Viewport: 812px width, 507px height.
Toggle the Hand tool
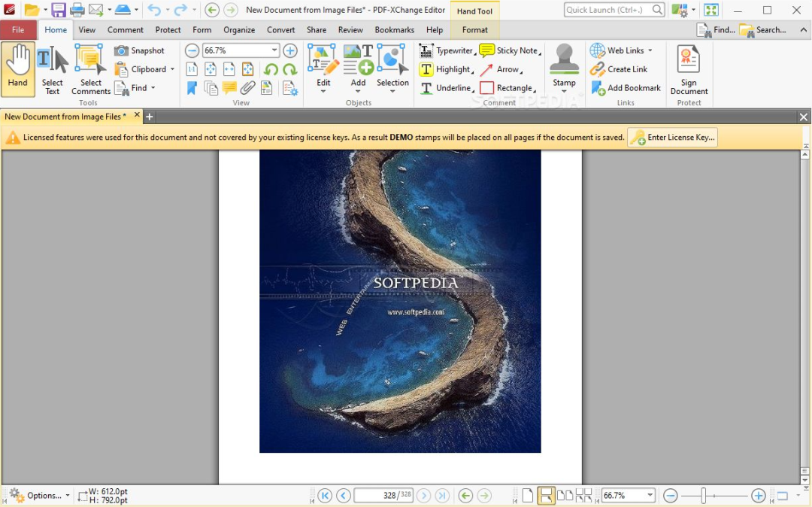click(18, 69)
